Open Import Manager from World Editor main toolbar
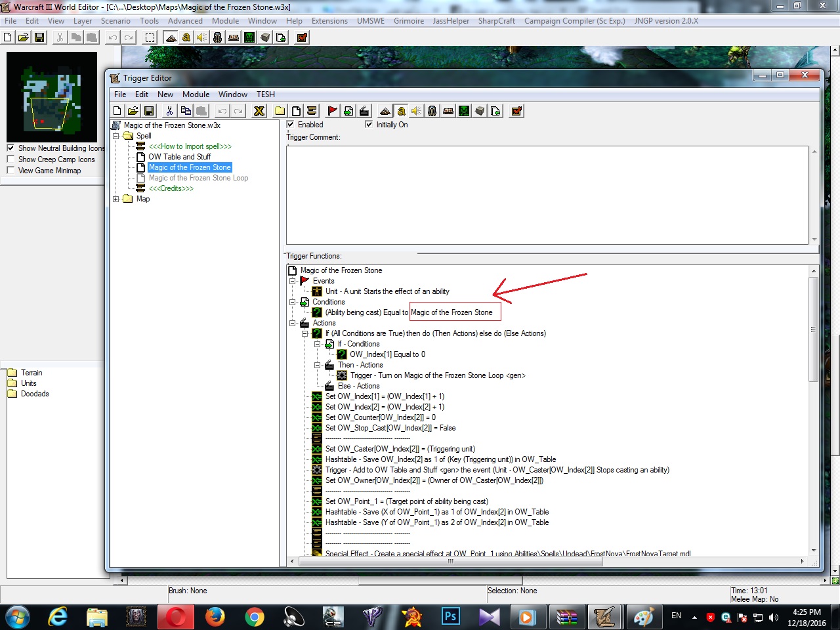This screenshot has height=630, width=840. click(281, 37)
